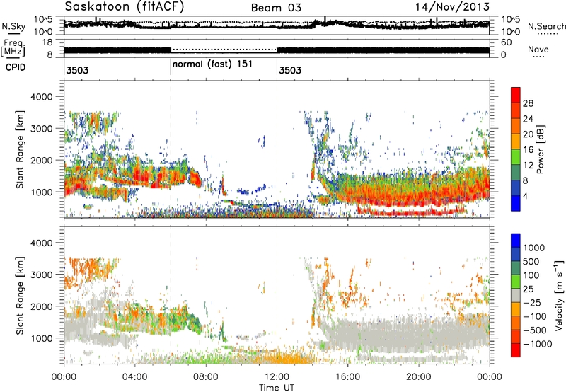The width and height of the screenshot is (566, 392).
Task: Click the "Saskatoon (fitACF)" plot title
Action: (x=125, y=7)
